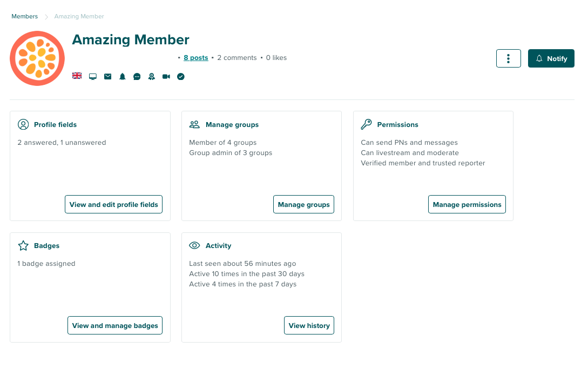Navigate to Members via the breadcrumb
Viewport: 588px width, 368px height.
point(24,16)
